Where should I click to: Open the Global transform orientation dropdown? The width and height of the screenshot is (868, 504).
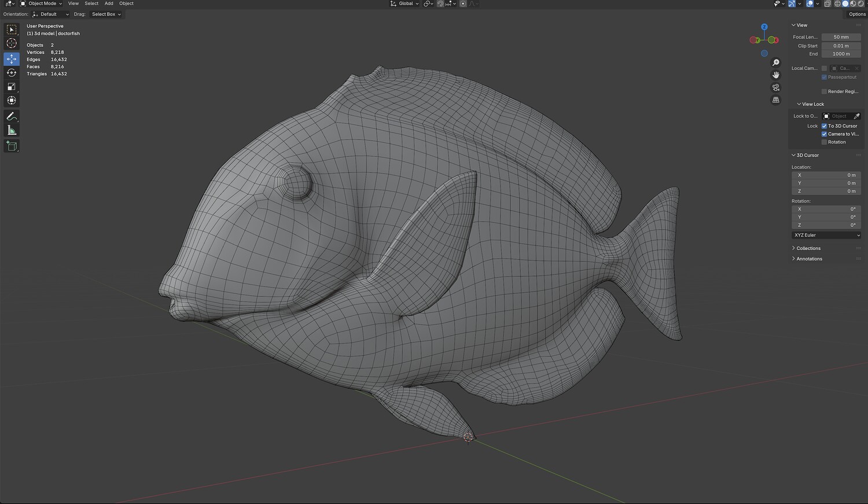(x=404, y=3)
